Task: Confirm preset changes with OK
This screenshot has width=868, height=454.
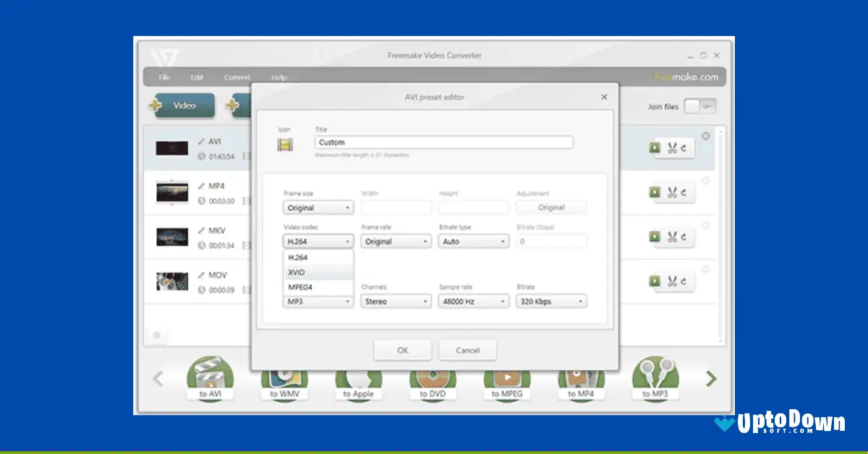Action: click(x=402, y=350)
